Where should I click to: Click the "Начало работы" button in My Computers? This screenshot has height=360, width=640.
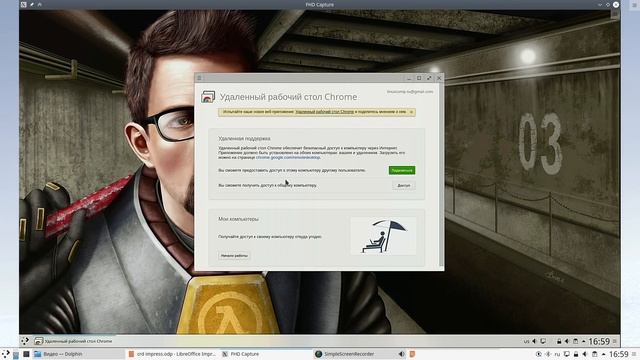(234, 256)
